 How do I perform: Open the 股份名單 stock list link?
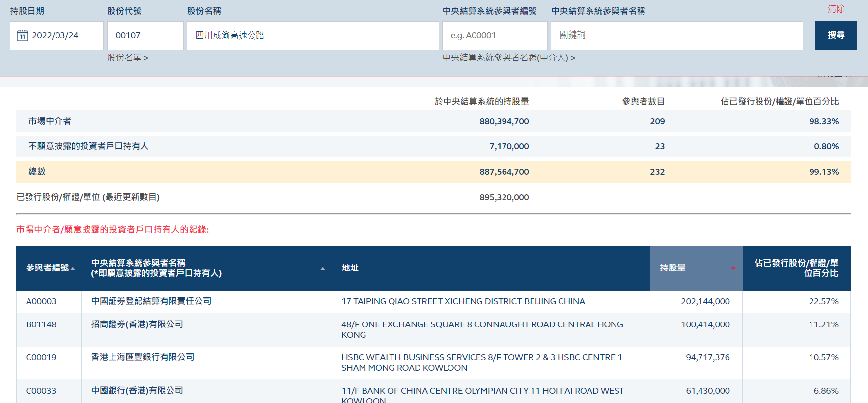128,58
